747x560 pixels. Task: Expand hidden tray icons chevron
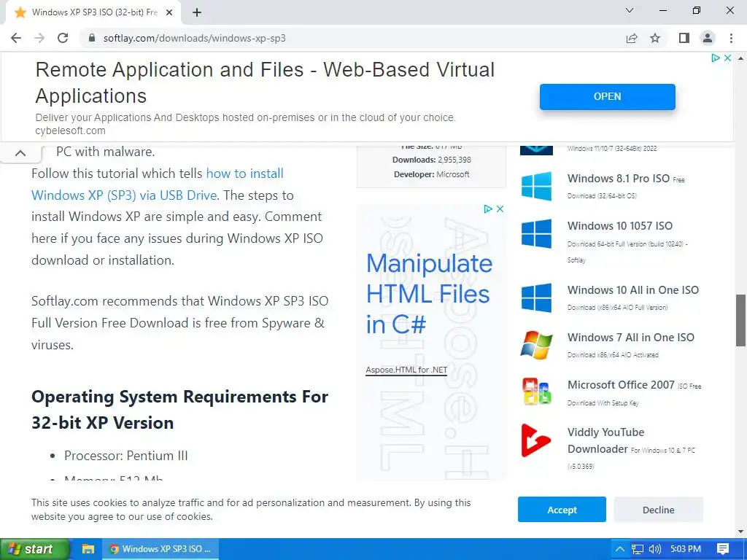click(620, 549)
